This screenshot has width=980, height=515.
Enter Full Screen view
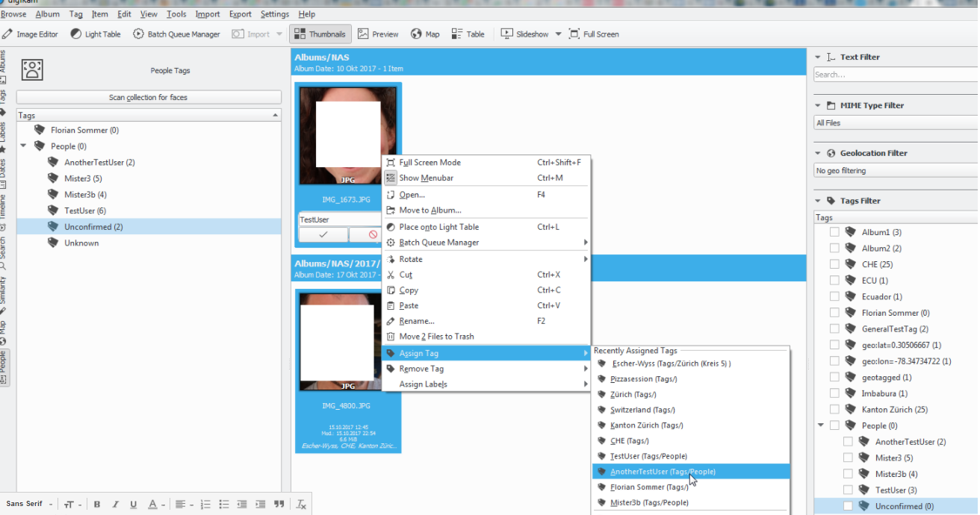click(x=594, y=34)
